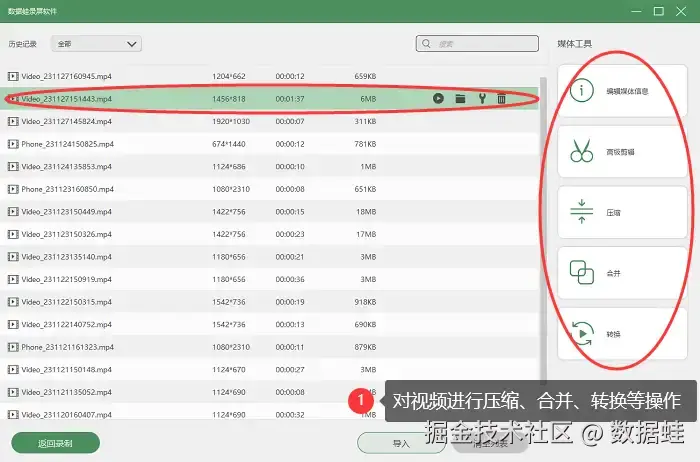Image resolution: width=700 pixels, height=462 pixels.
Task: Select Video_231120160407.mp4 row
Action: (x=270, y=413)
